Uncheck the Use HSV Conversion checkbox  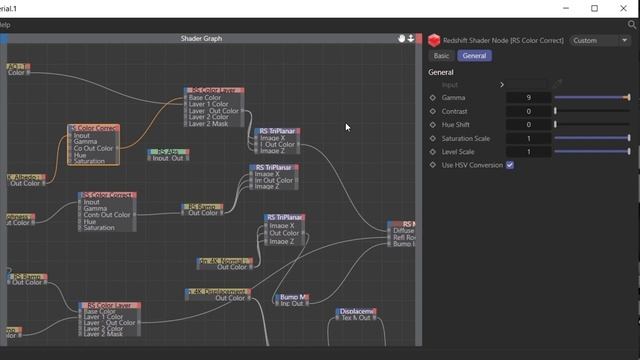click(510, 165)
